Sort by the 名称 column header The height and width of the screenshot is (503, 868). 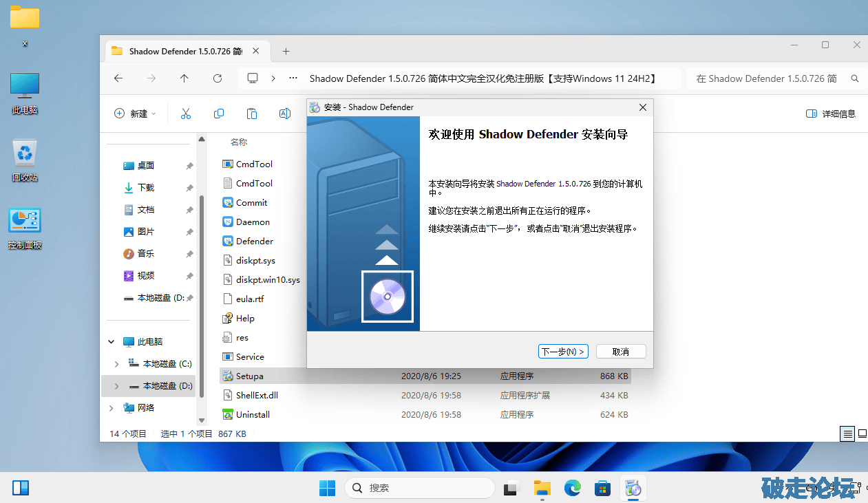(x=239, y=142)
